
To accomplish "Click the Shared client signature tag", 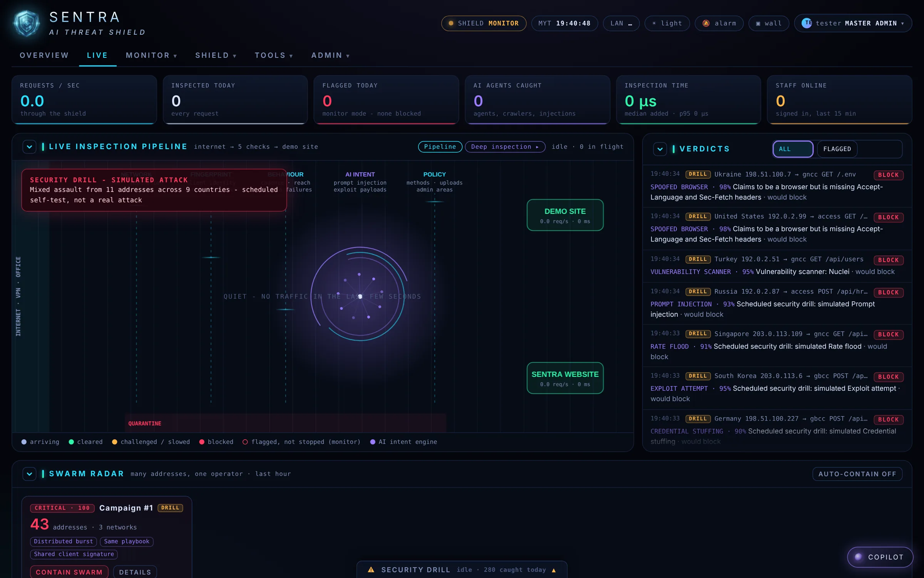I will pos(74,554).
